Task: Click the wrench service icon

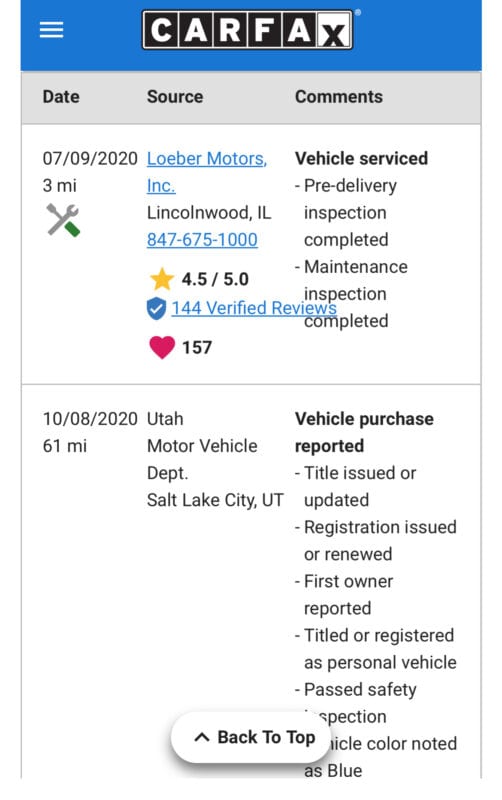Action: click(63, 220)
